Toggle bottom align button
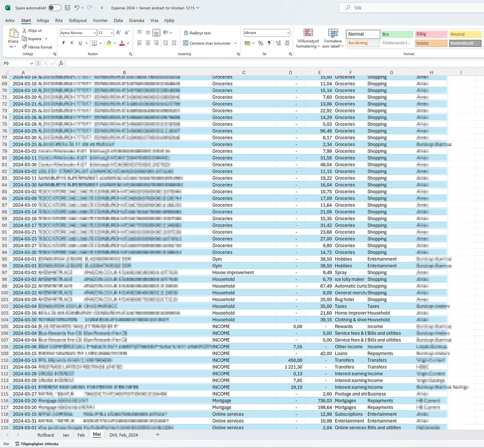The image size is (484, 448). point(156,33)
